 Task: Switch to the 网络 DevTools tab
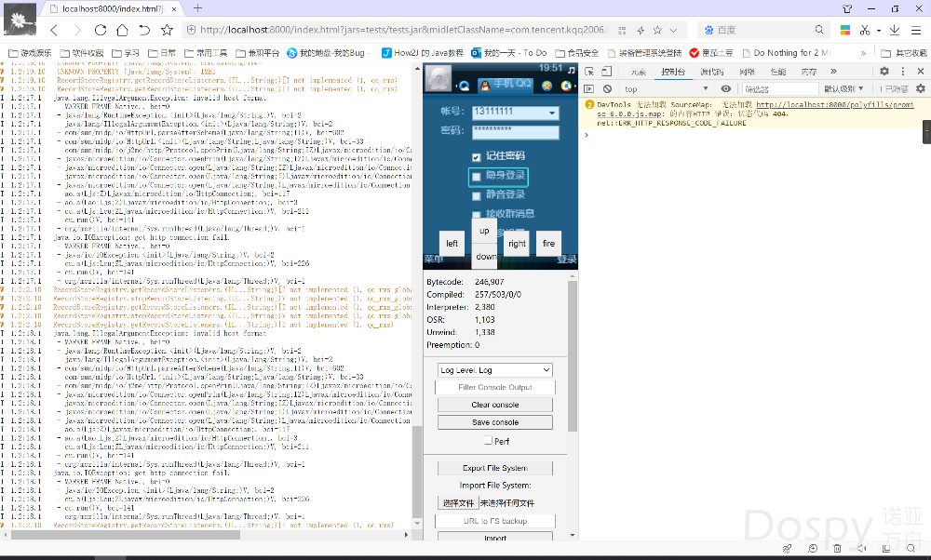747,72
